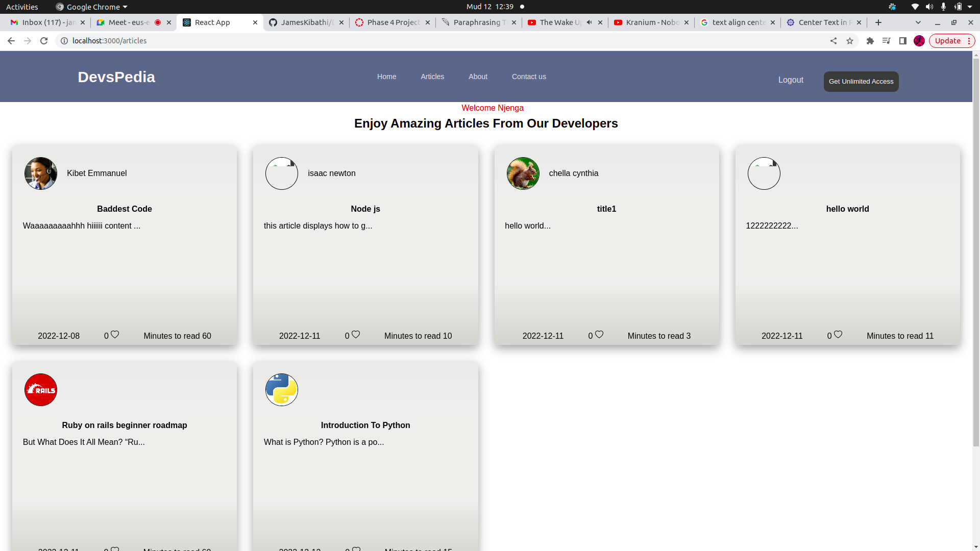
Task: Click the Python logo avatar
Action: pos(282,390)
